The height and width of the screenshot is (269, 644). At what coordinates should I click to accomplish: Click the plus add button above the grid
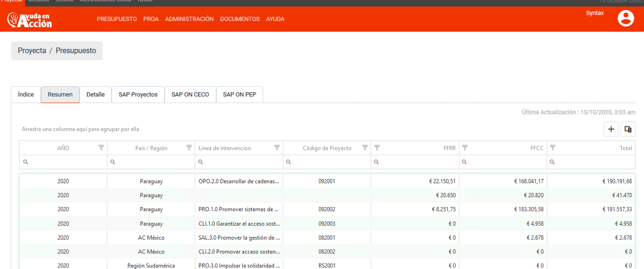(611, 129)
